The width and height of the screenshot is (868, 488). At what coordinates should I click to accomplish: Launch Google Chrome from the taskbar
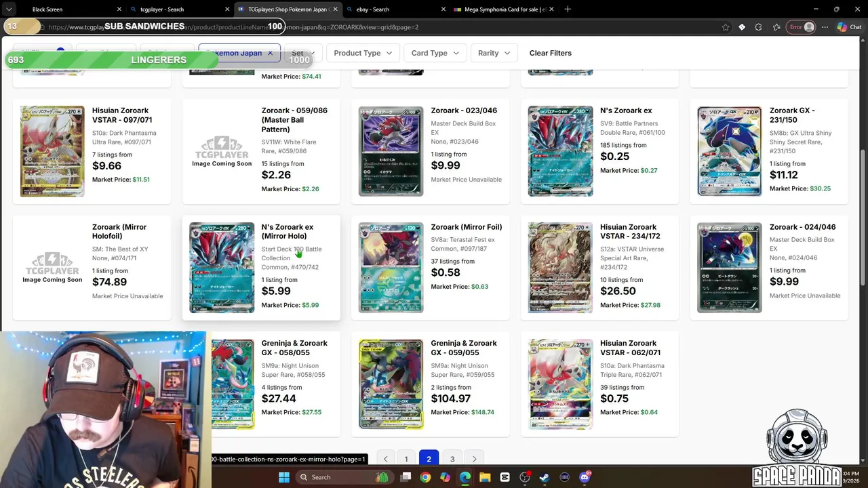point(425,477)
